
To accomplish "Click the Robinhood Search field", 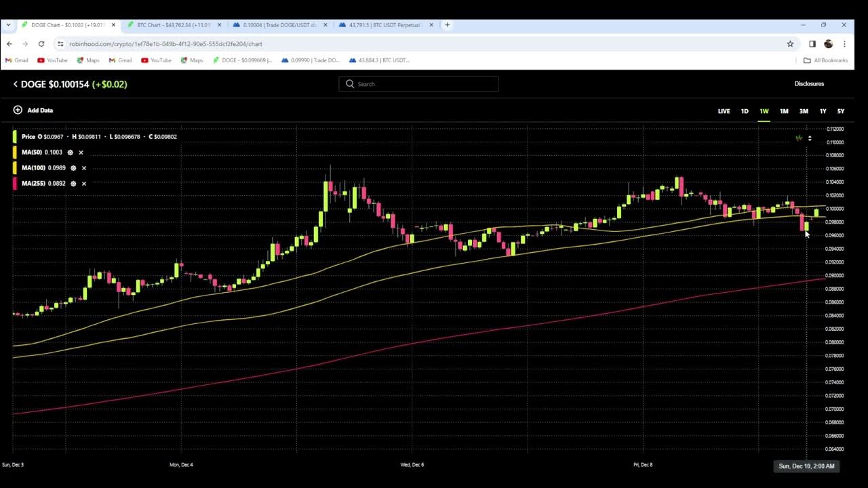I will pos(418,84).
